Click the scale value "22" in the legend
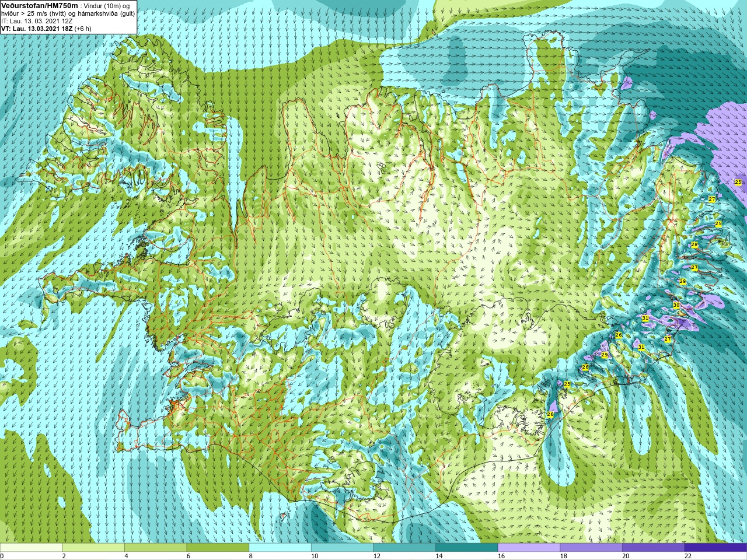 tap(688, 556)
